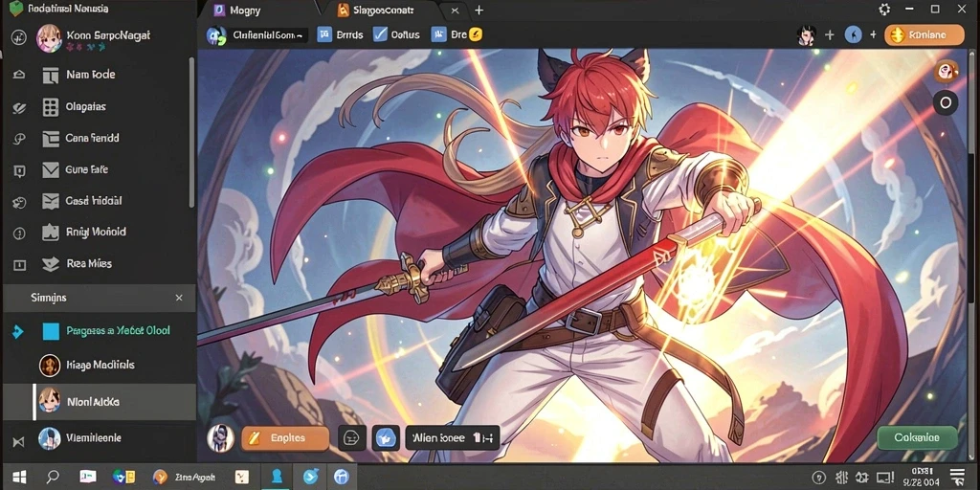Open the taskbar search magnifier

[53, 477]
